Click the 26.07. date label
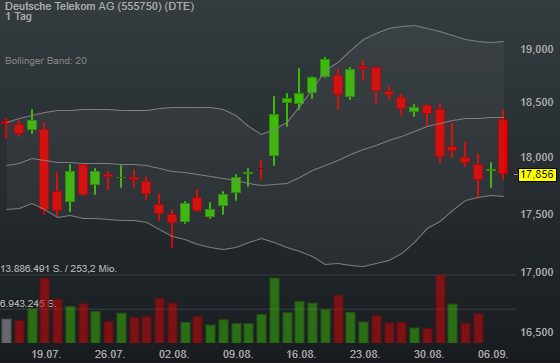The image size is (560, 363). click(110, 354)
